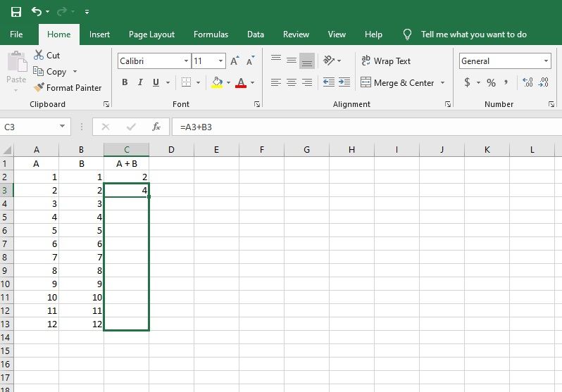
Task: Open the font size 11 dropdown
Action: 221,61
